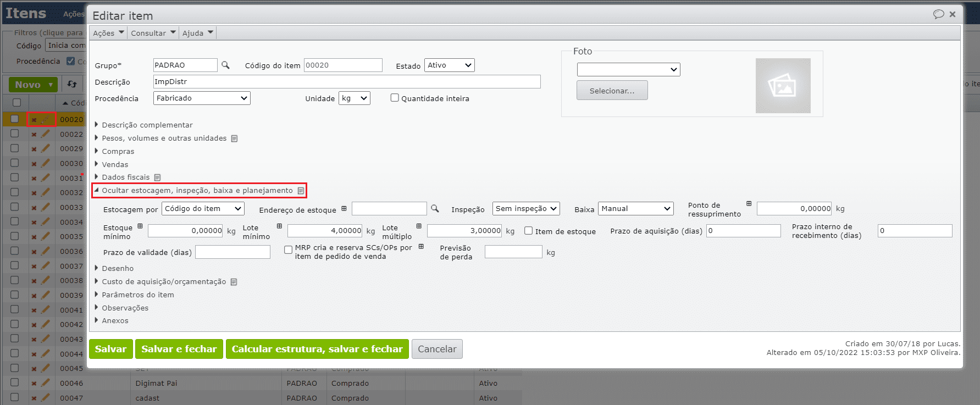The width and height of the screenshot is (980, 405).
Task: Click the note icon beside Pesos, volumes e outras unidades
Action: click(x=234, y=138)
